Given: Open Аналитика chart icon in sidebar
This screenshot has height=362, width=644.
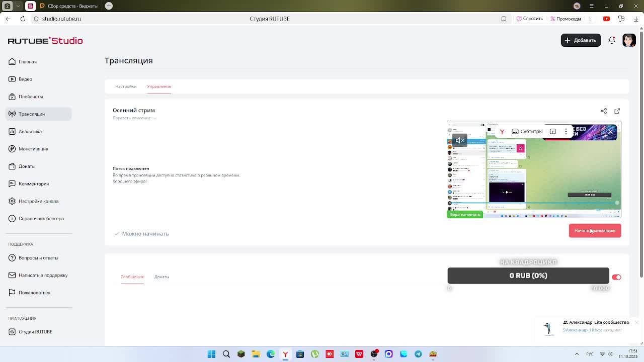Looking at the screenshot, I should (12, 131).
